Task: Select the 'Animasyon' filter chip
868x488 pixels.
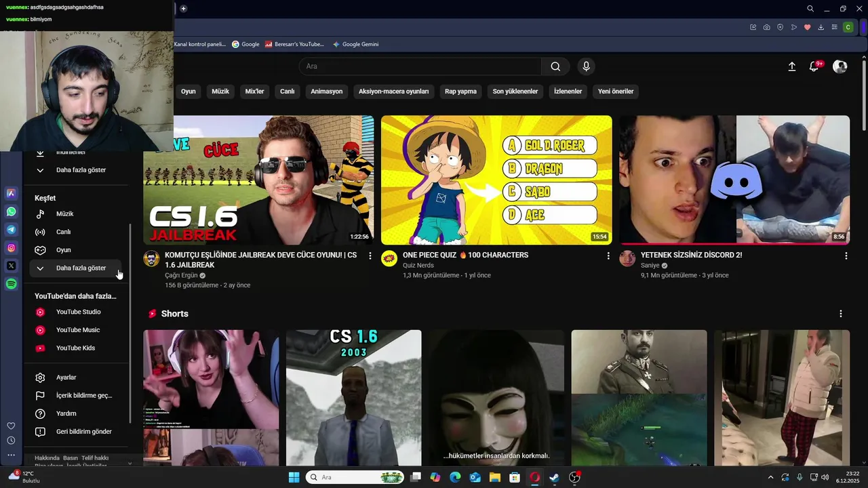Action: point(327,91)
